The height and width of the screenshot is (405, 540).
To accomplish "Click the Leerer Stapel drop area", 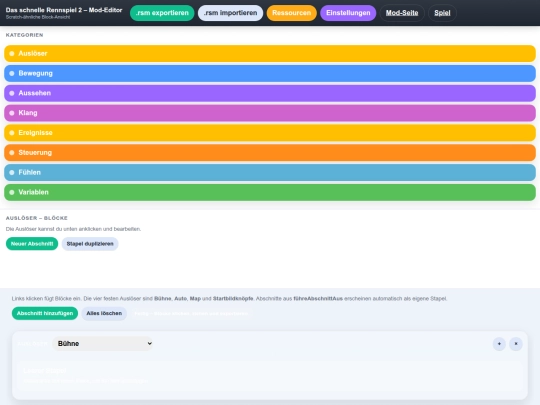I will pos(270,375).
